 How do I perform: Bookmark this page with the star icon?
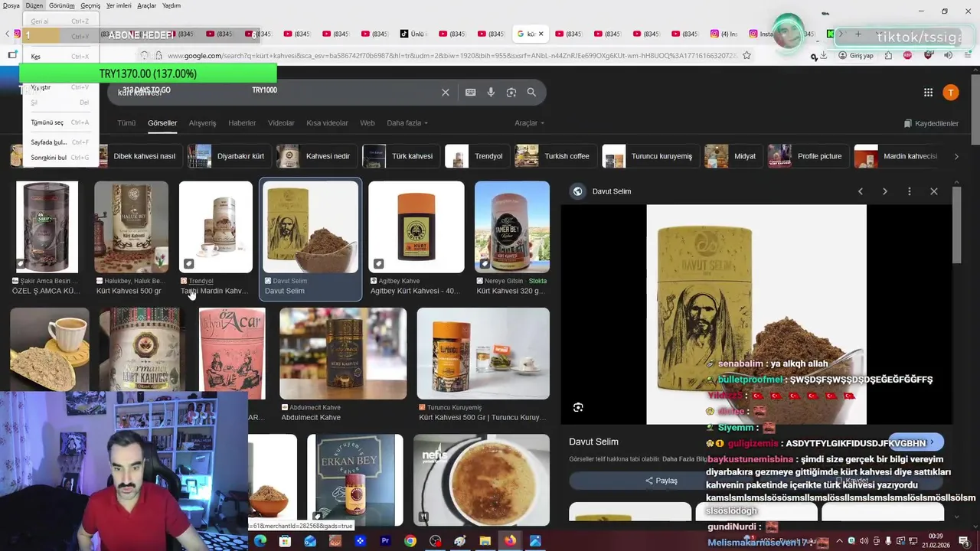[x=746, y=55]
